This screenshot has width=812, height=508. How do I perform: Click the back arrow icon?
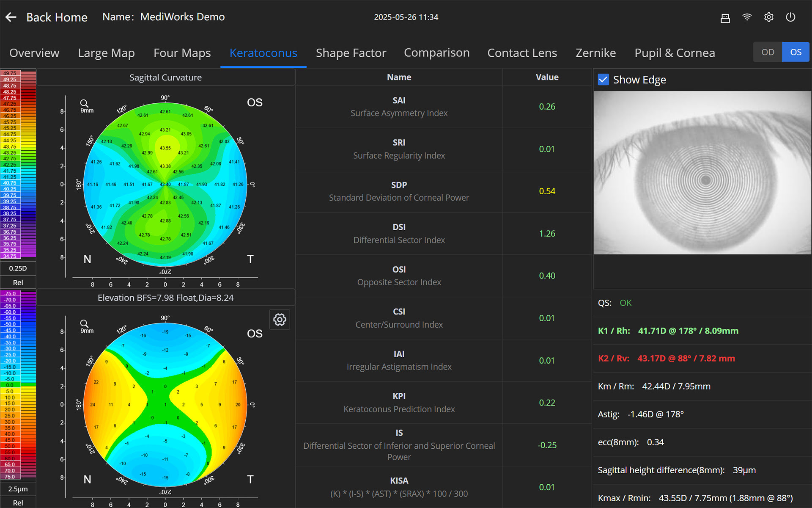(11, 17)
